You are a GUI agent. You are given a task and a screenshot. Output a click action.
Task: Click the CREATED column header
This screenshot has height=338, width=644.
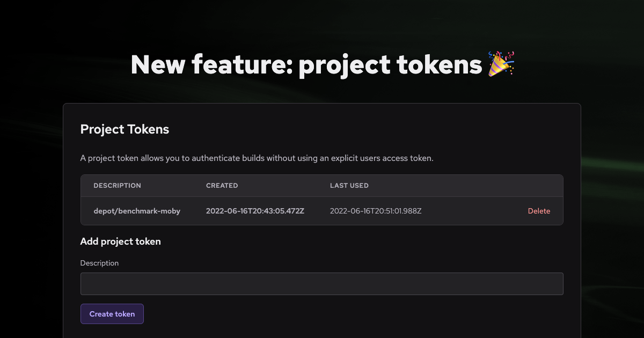click(222, 185)
